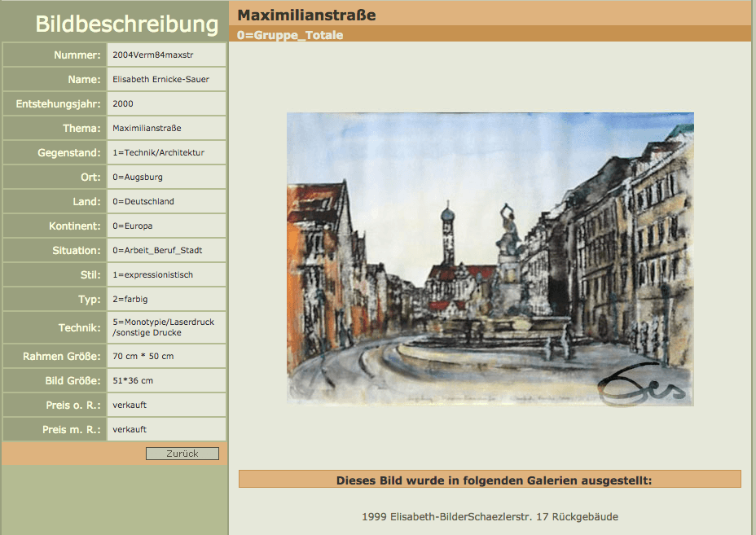Click verkauft in the Preis o. R. row
Screen dimensions: 756x535
130,405
